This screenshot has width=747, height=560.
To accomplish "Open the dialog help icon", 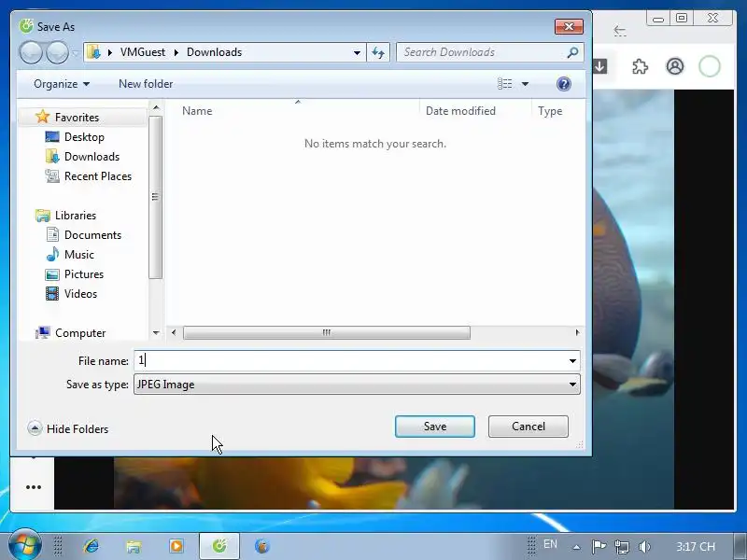I will (x=564, y=84).
